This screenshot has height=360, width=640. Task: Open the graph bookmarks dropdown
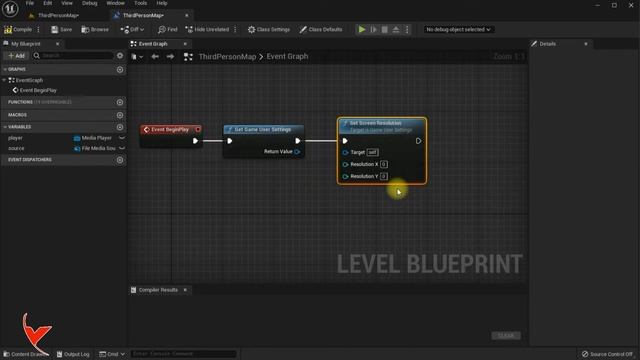[x=137, y=57]
